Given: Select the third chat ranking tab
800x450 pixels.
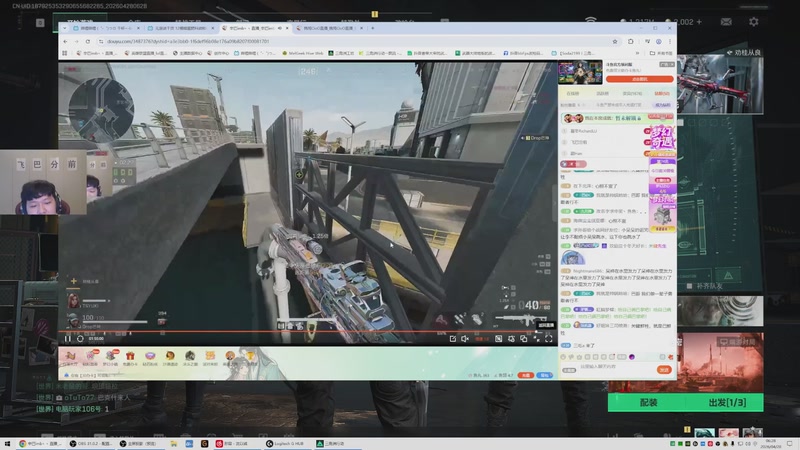Looking at the screenshot, I should (632, 94).
